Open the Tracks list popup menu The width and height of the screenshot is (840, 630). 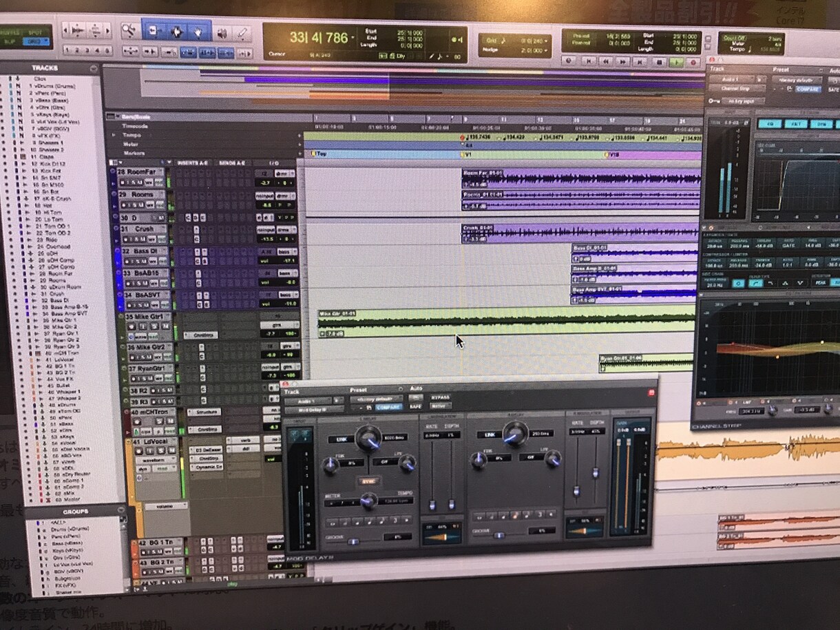point(94,67)
